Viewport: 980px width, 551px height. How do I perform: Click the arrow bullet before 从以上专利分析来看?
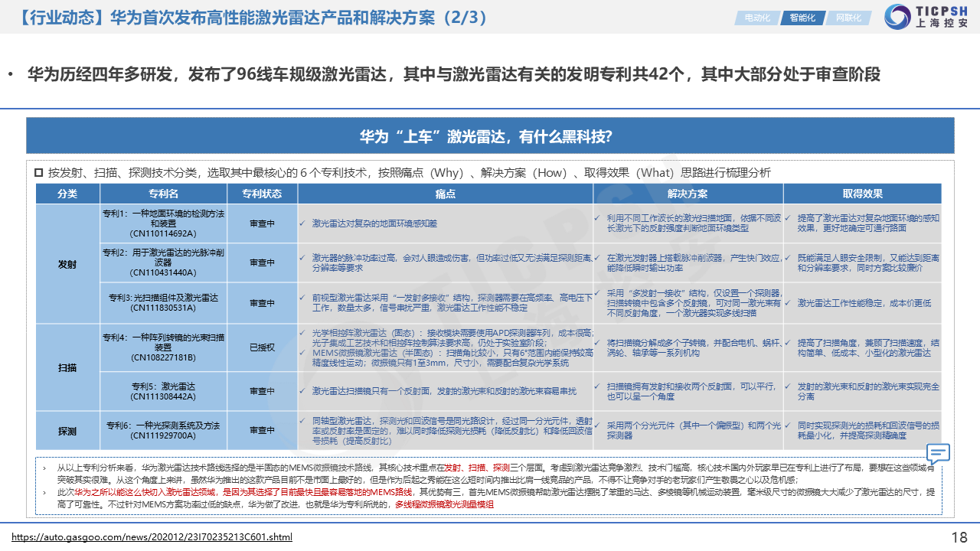point(44,467)
